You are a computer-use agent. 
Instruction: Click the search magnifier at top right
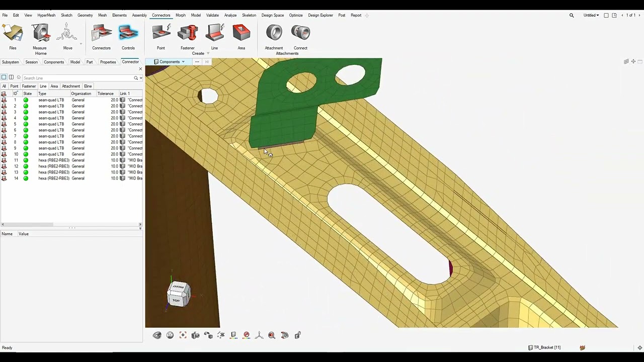click(x=572, y=16)
